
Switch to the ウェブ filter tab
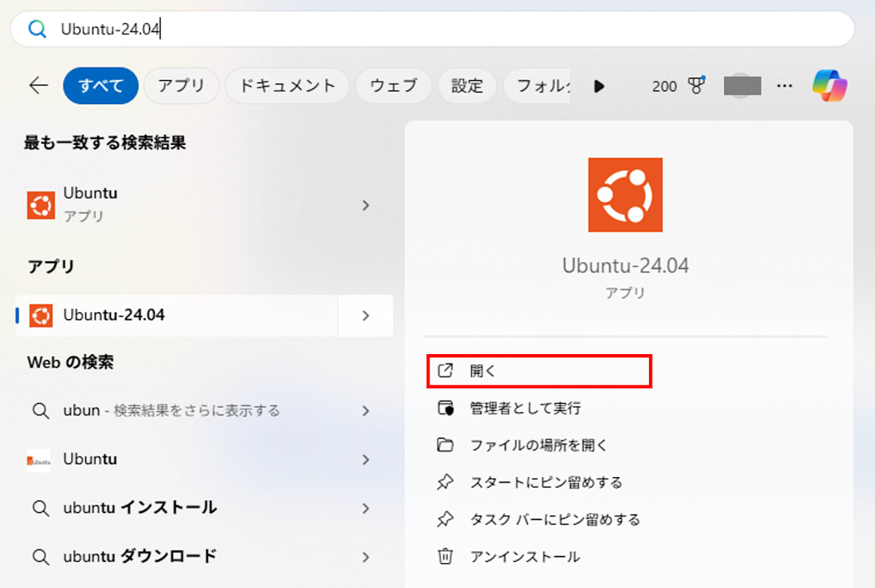(x=394, y=86)
